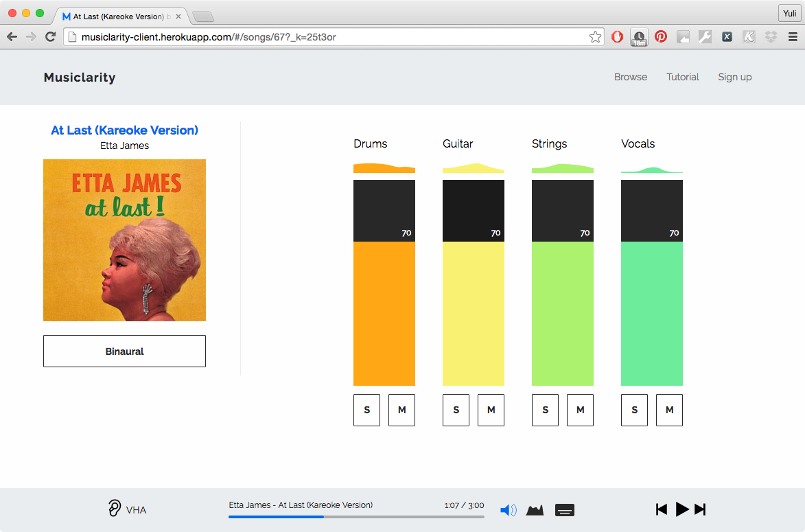805x532 pixels.
Task: Go back in browser history
Action: click(x=12, y=37)
